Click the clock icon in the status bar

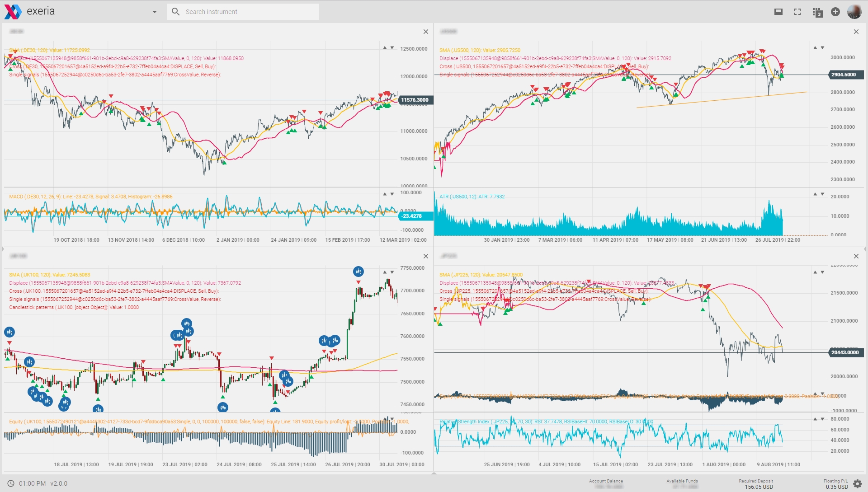(x=11, y=483)
